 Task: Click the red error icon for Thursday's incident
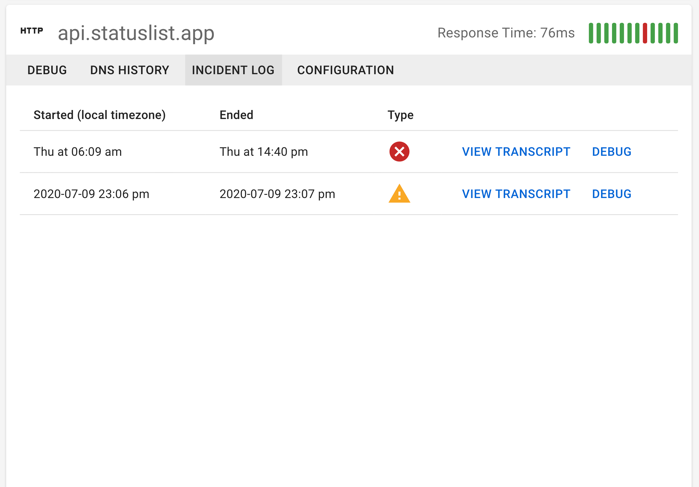pos(399,152)
